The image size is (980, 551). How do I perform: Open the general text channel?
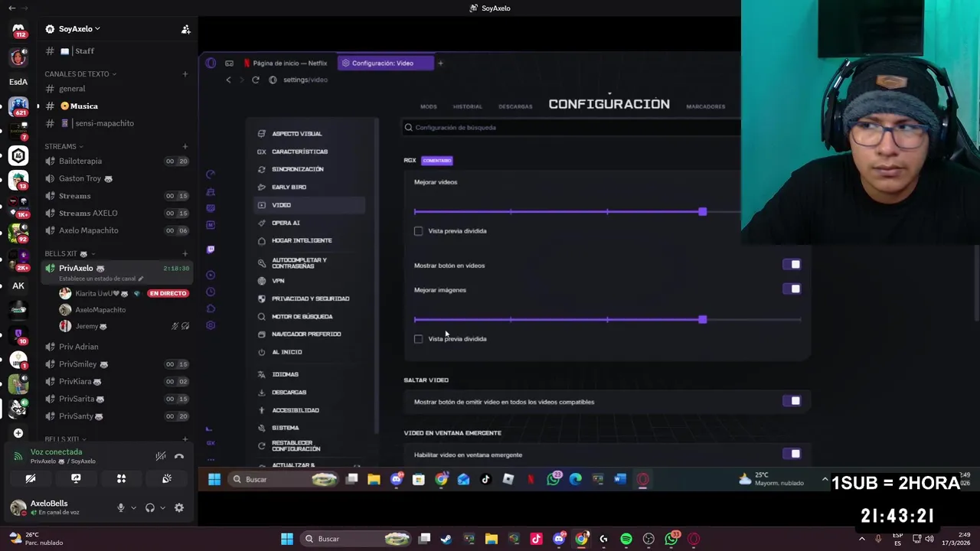116,89
